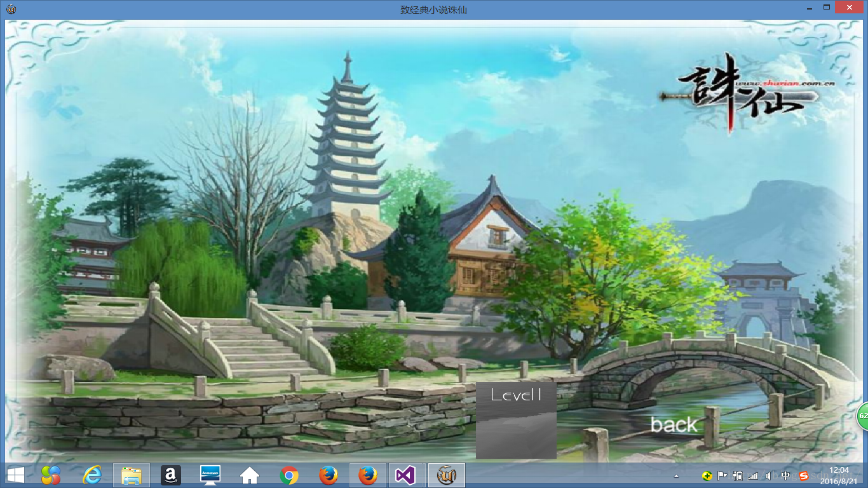Click the yellow-green plus tray icon
The width and height of the screenshot is (868, 488).
point(707,476)
